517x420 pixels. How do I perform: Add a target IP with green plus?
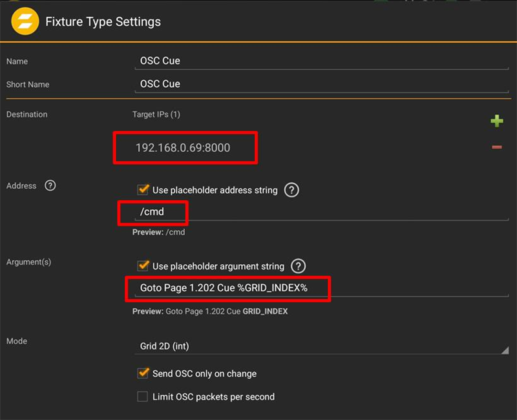(496, 121)
